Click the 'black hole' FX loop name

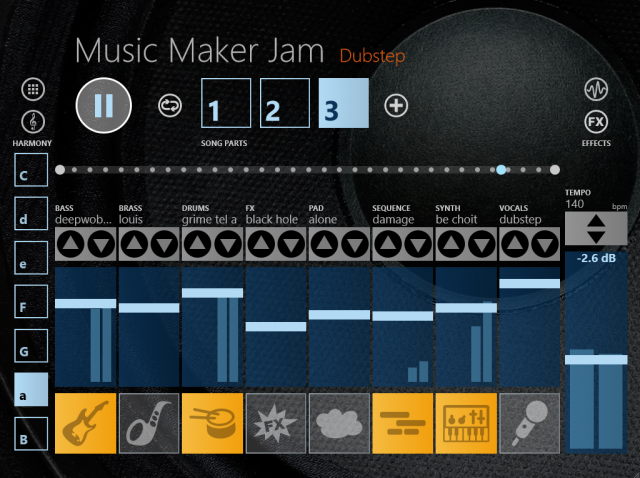[271, 220]
